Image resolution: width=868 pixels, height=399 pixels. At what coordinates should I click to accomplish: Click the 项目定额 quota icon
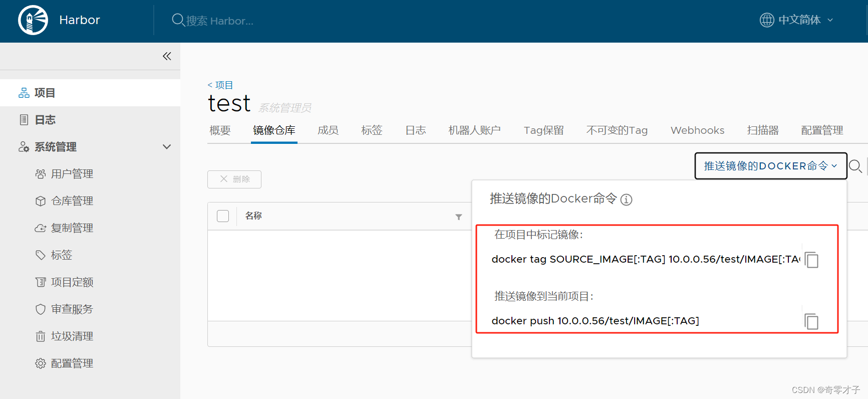pyautogui.click(x=41, y=282)
